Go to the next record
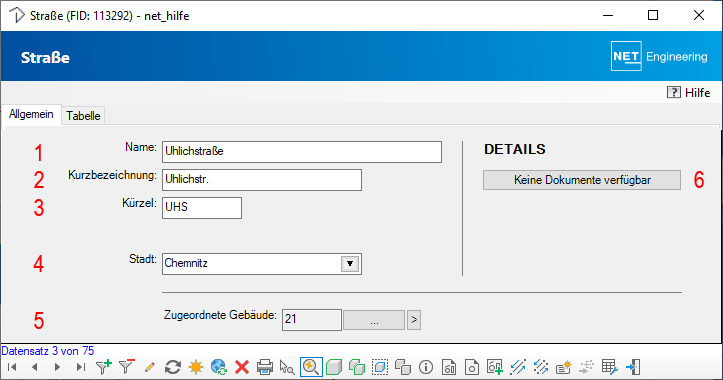 [x=57, y=367]
